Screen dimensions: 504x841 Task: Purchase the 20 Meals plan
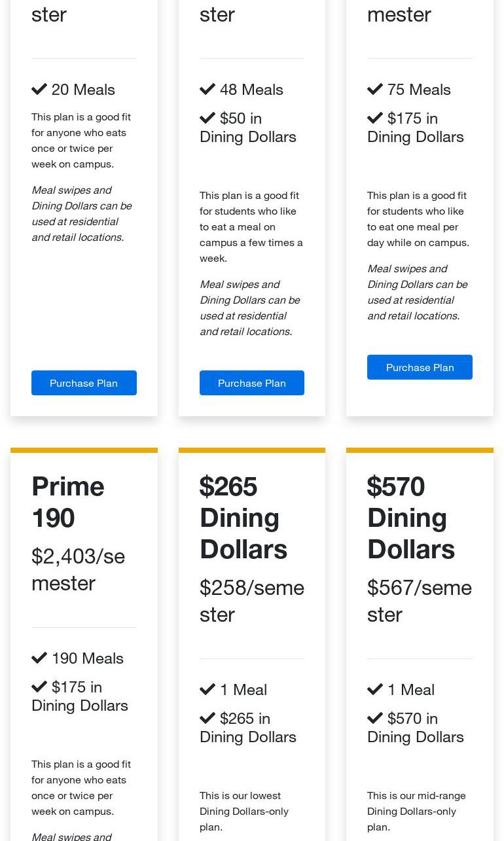click(x=84, y=383)
